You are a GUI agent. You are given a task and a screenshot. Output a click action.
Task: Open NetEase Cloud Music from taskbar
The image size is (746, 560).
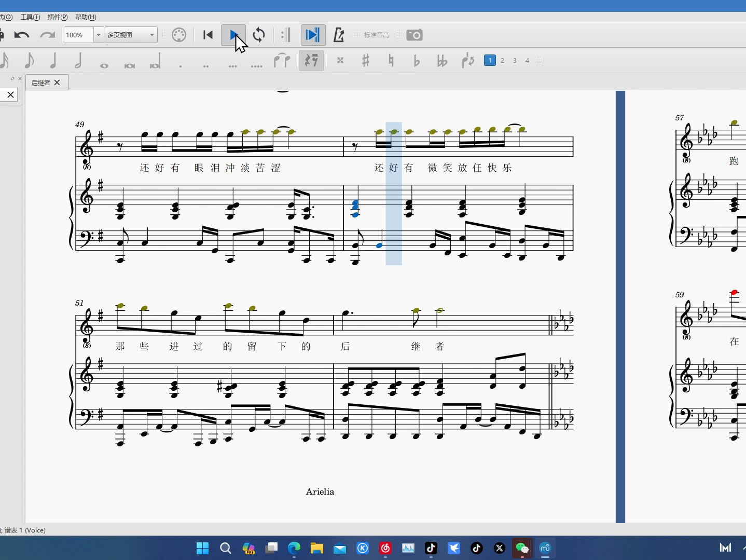click(x=385, y=548)
